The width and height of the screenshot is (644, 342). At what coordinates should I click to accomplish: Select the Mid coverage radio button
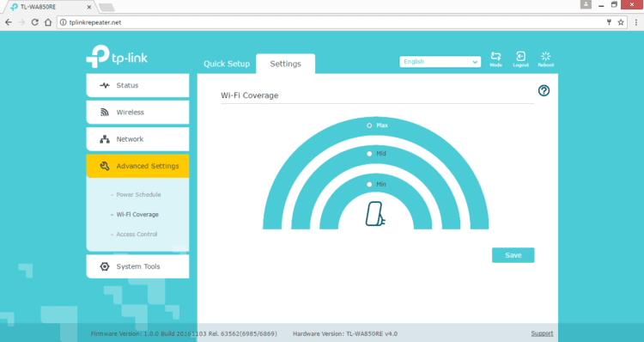[369, 154]
